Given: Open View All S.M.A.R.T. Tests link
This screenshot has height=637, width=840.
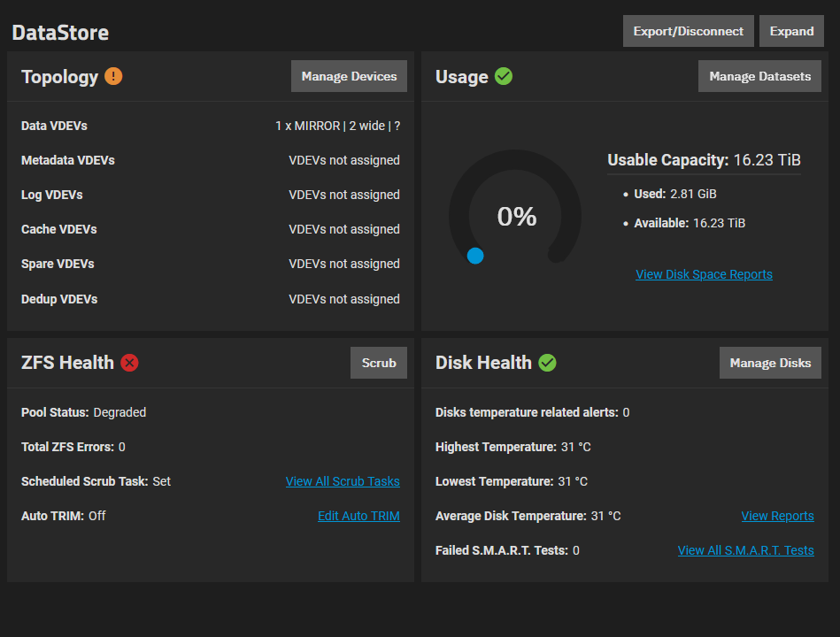Looking at the screenshot, I should coord(745,550).
